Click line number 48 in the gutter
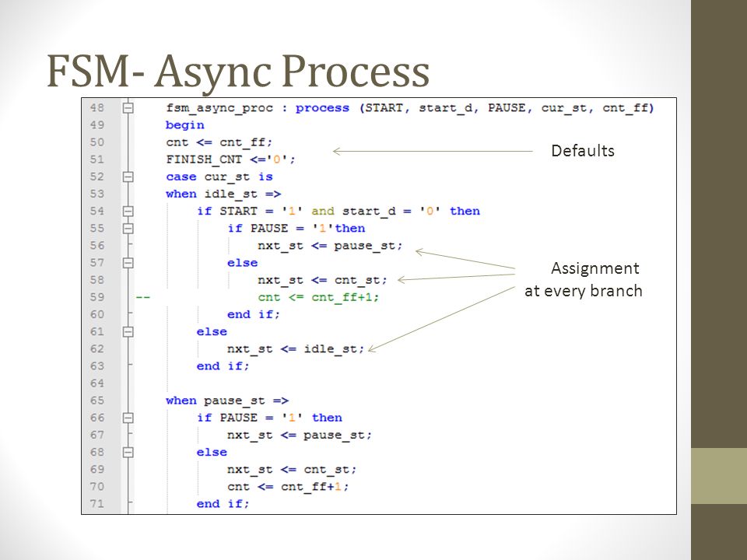The image size is (747, 560). point(96,108)
